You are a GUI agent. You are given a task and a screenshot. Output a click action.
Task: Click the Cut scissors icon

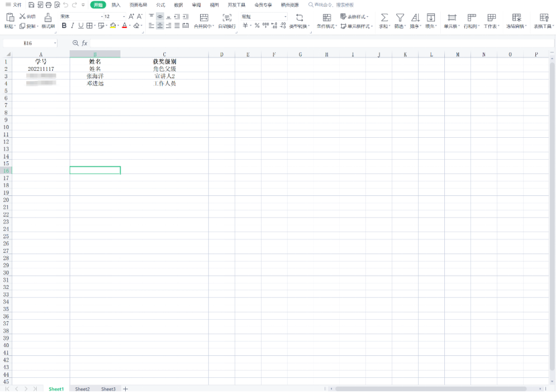click(23, 16)
